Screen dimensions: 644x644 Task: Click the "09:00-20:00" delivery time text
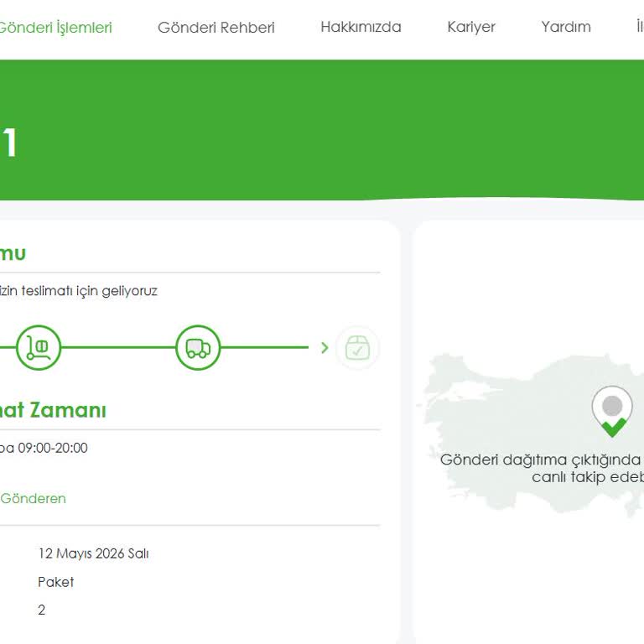(x=53, y=448)
